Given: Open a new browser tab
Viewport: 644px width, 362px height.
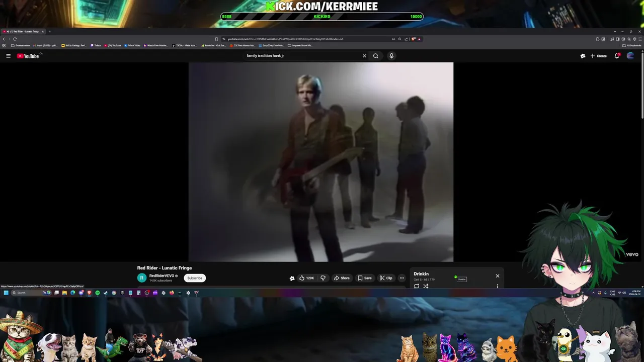Looking at the screenshot, I should click(49, 32).
